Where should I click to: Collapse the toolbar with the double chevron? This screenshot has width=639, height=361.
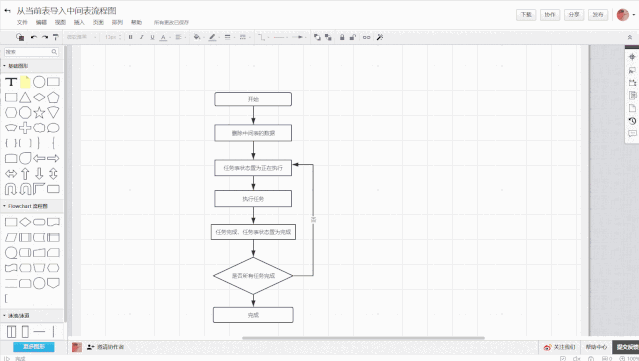(630, 37)
